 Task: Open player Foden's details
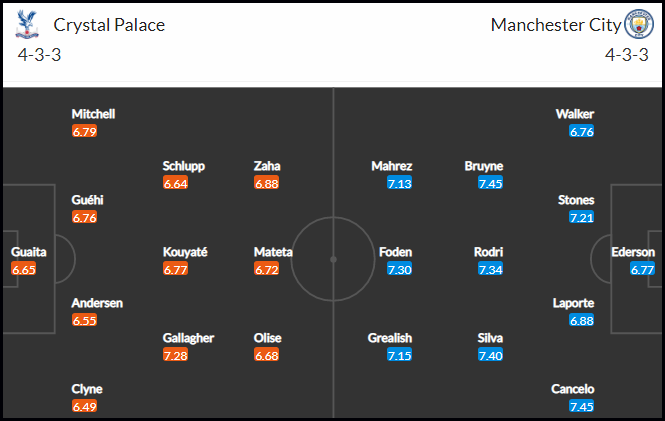pos(395,252)
